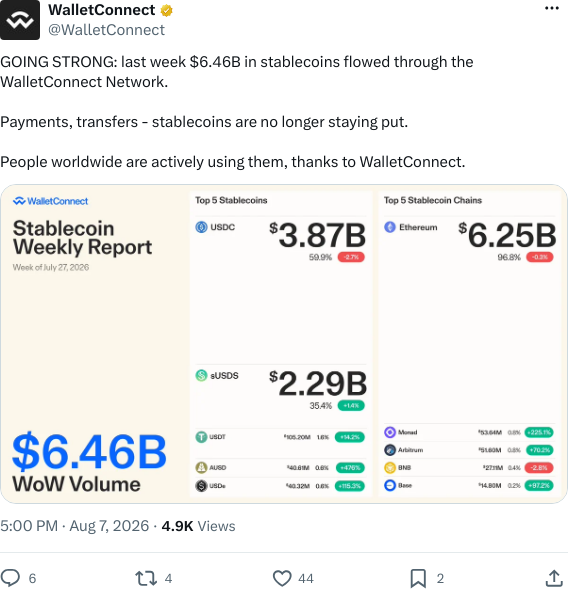Click the repost arrows icon
This screenshot has width=568, height=589.
[x=146, y=578]
